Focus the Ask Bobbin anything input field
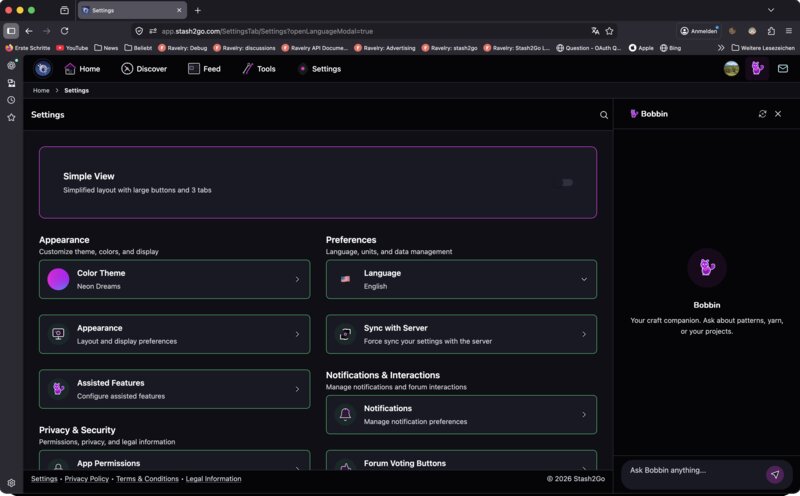 [690, 471]
